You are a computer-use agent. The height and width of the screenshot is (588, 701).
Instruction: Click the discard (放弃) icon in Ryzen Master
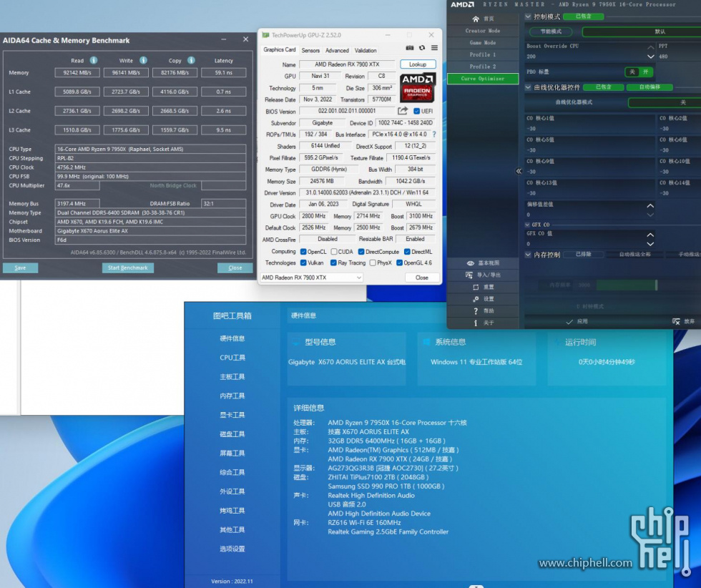676,321
